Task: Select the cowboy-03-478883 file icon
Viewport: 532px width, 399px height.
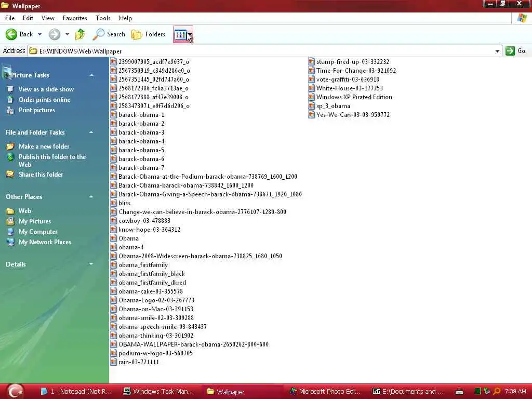Action: pos(114,220)
